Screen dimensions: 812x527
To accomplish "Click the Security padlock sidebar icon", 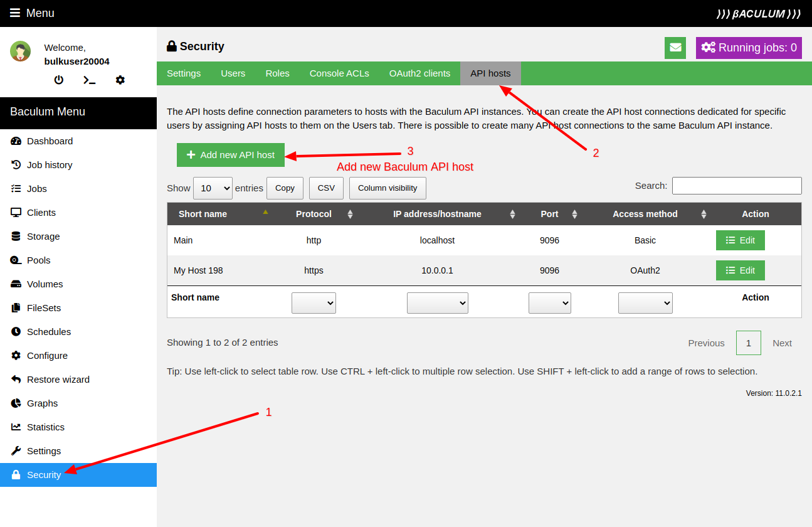I will click(x=16, y=475).
